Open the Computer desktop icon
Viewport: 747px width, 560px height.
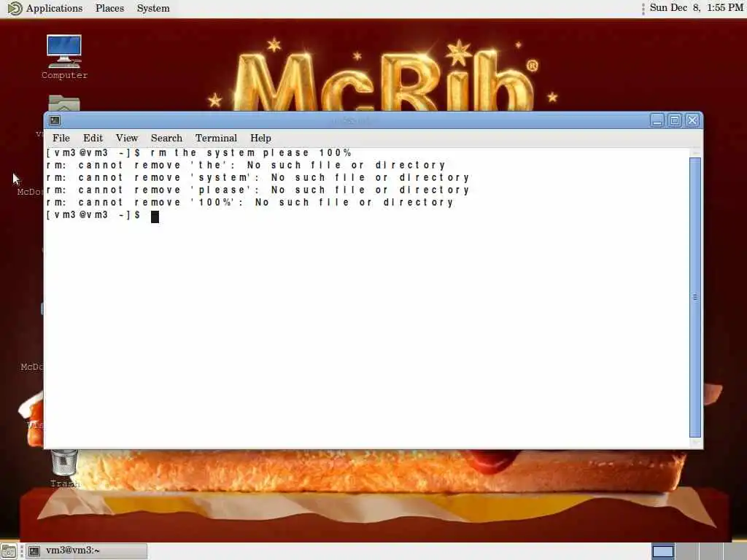pos(64,57)
